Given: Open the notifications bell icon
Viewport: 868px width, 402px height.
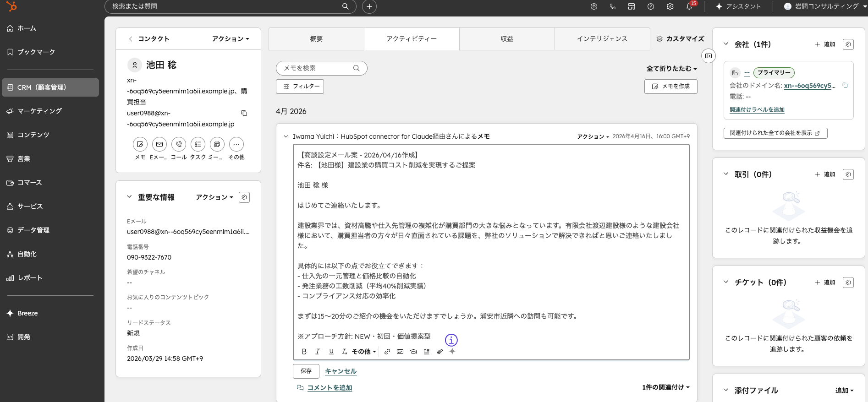Looking at the screenshot, I should (x=689, y=6).
